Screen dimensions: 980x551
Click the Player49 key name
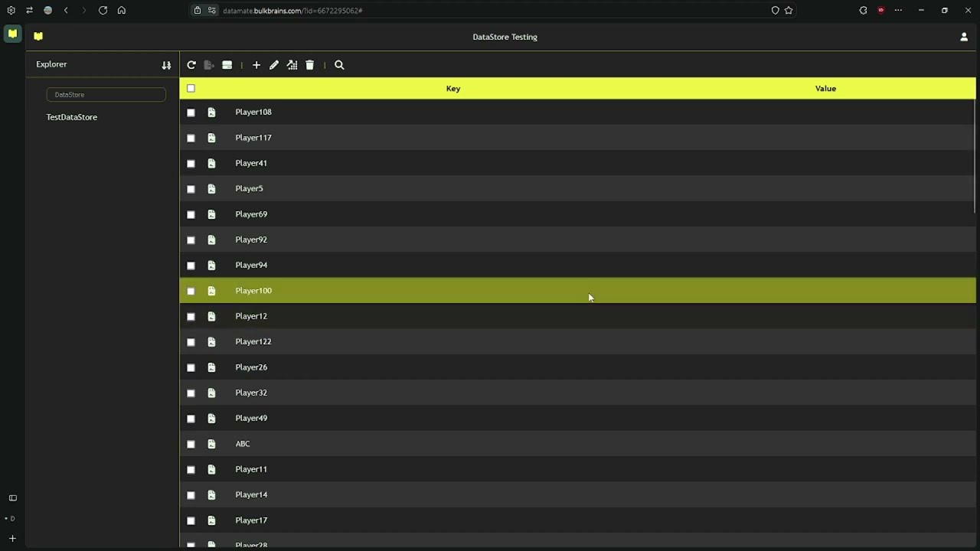coord(251,418)
